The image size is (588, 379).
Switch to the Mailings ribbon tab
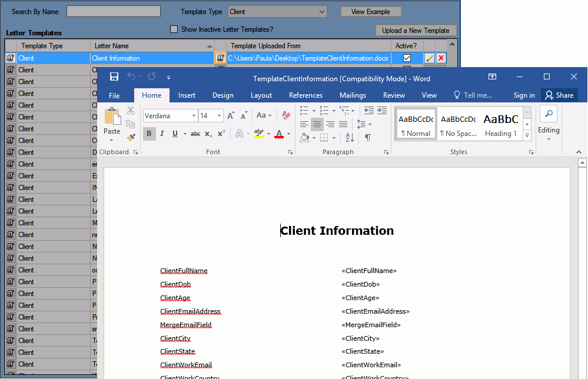point(353,95)
